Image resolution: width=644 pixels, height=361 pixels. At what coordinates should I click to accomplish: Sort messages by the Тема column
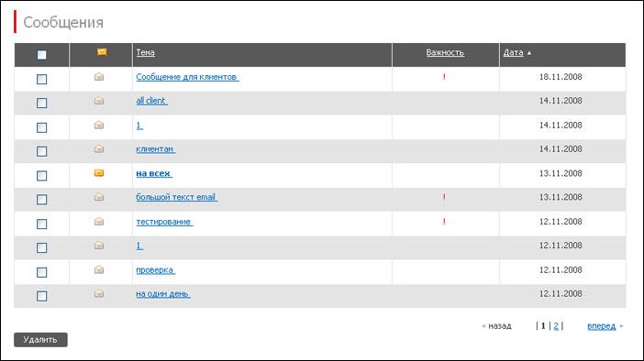pyautogui.click(x=145, y=52)
